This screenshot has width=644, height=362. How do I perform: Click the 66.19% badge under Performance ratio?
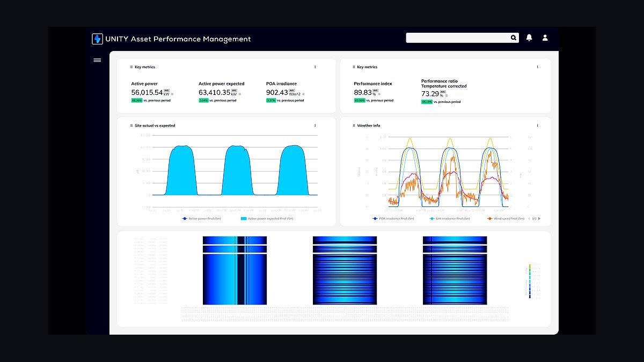[427, 102]
